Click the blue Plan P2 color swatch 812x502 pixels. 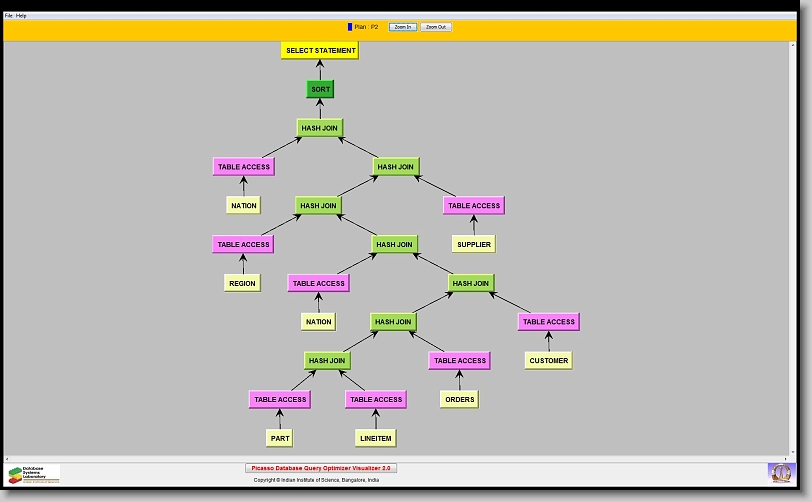point(350,27)
